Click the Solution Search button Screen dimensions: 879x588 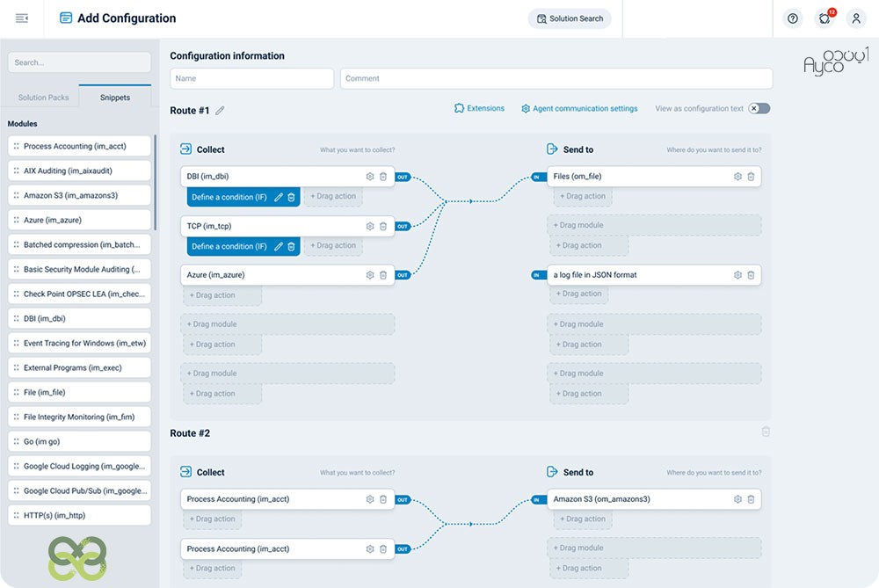[570, 18]
